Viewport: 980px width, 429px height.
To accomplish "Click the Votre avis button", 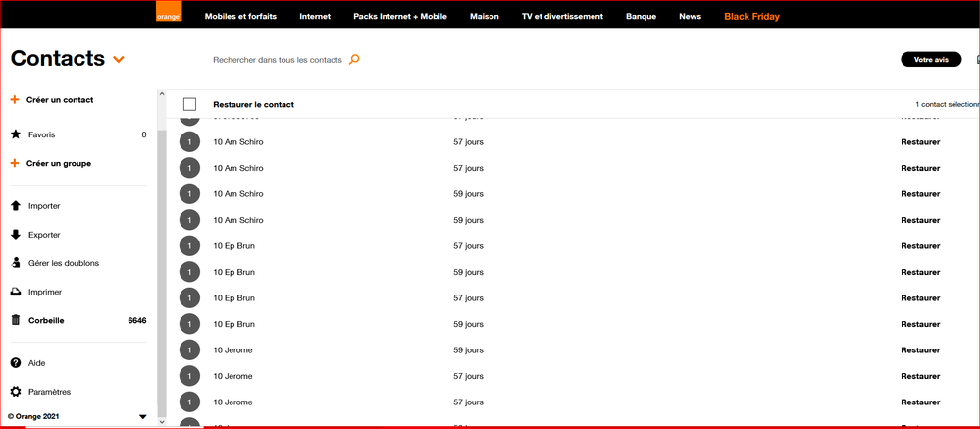I will pyautogui.click(x=931, y=60).
